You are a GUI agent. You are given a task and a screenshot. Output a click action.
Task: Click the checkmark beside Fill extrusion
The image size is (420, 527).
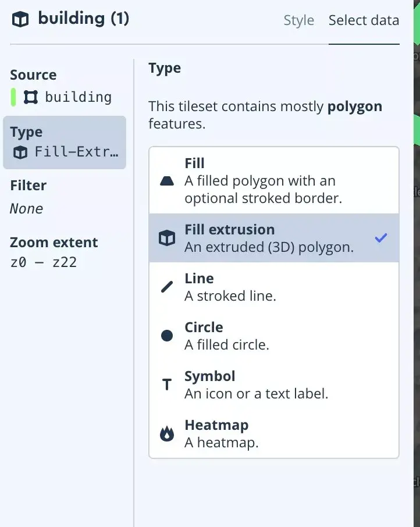click(381, 237)
